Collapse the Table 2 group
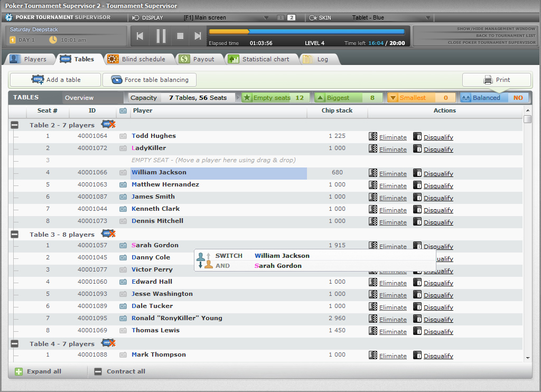The image size is (541, 392). [x=15, y=125]
